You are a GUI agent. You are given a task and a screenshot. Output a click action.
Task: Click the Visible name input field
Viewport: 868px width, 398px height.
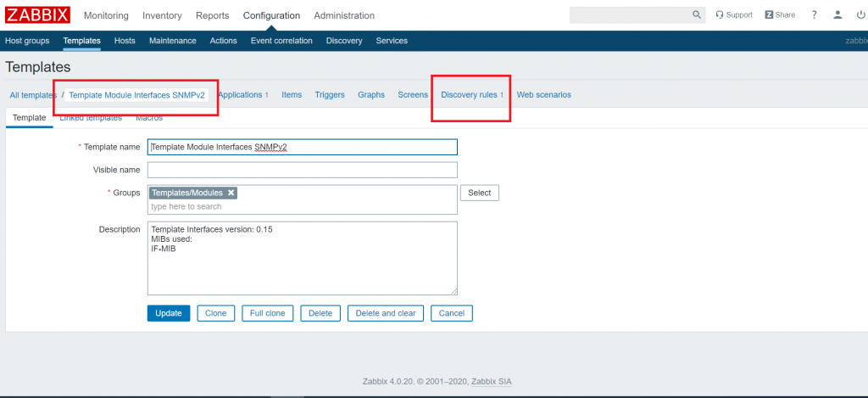pyautogui.click(x=303, y=170)
